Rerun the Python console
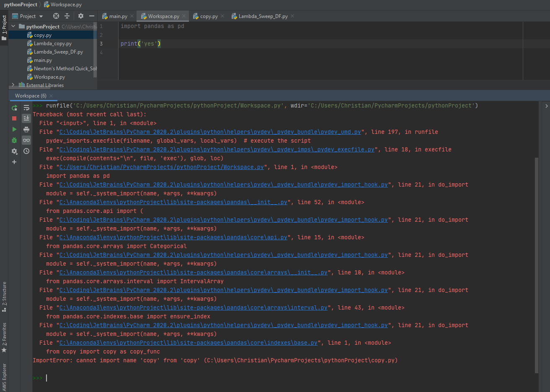 click(14, 108)
